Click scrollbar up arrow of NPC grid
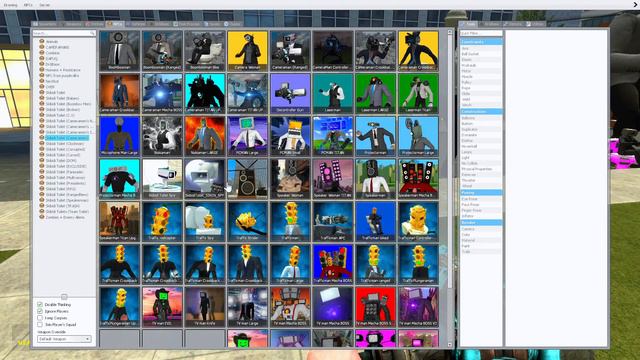Image resolution: width=640 pixels, height=360 pixels. click(450, 32)
